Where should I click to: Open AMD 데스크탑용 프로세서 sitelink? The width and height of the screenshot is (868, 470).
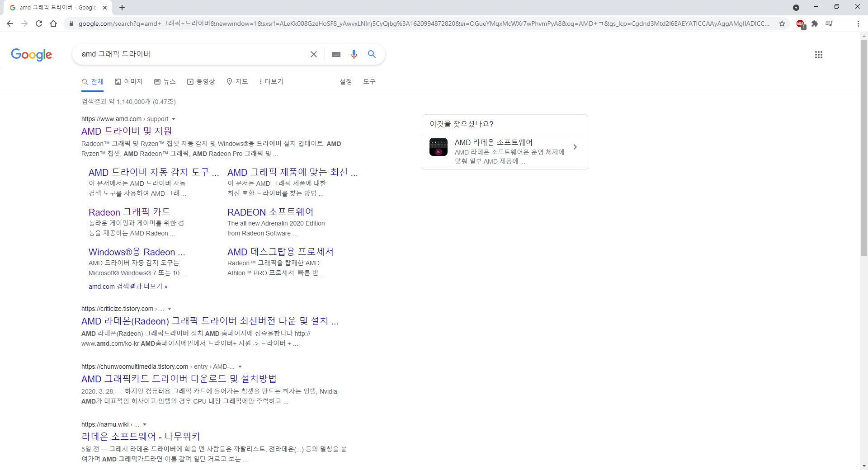[x=280, y=252]
